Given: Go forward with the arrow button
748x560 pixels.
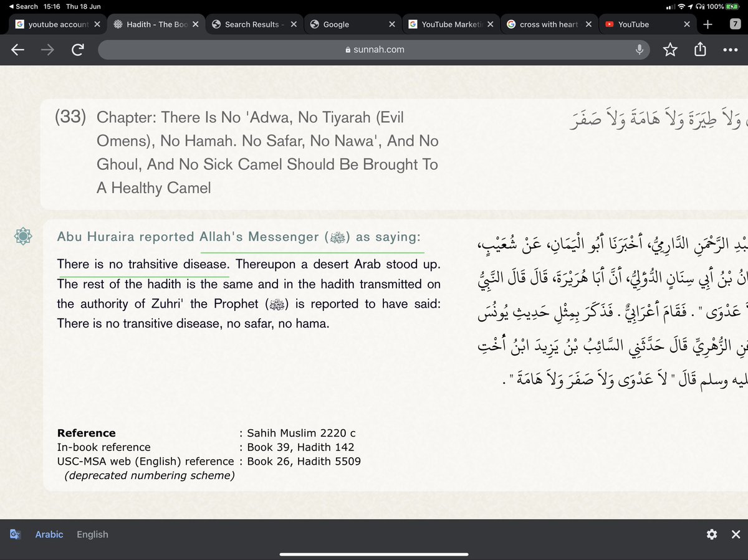Looking at the screenshot, I should 47,50.
